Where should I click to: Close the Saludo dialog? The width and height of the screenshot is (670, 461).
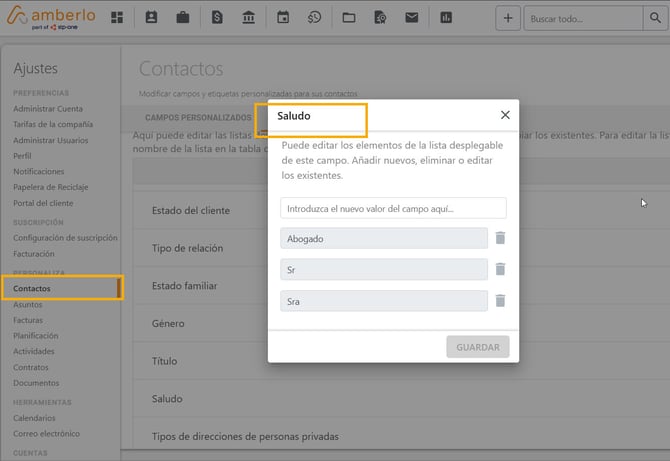pos(505,115)
